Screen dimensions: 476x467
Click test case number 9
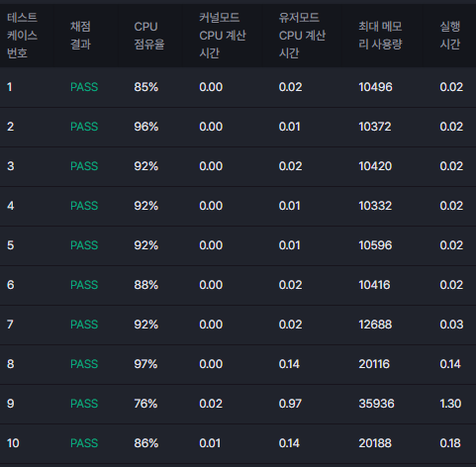pyautogui.click(x=11, y=404)
